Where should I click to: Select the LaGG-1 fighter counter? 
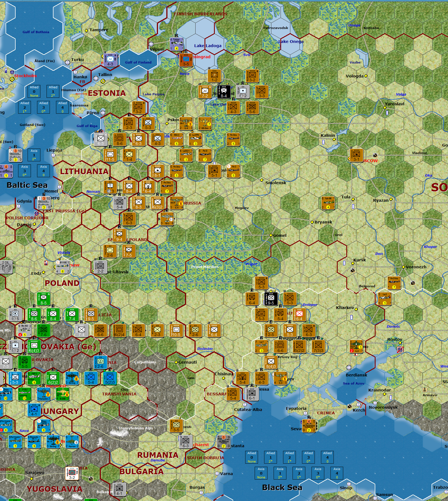[x=186, y=155]
